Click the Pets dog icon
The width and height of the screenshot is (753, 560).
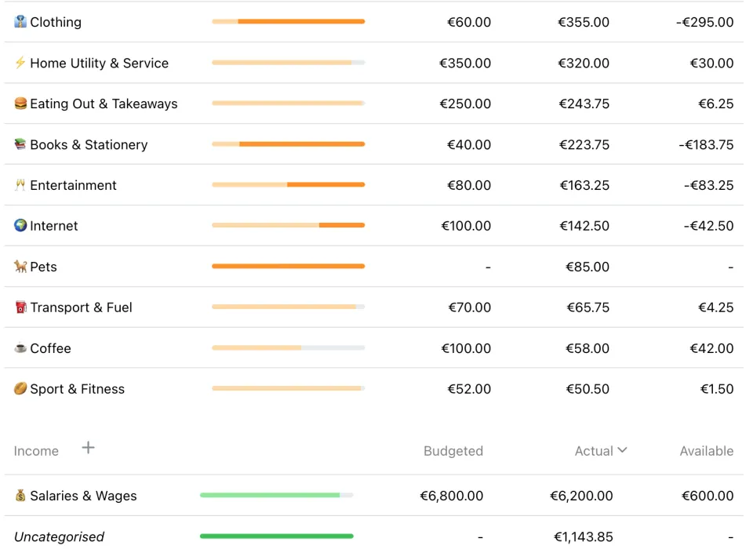click(x=20, y=266)
